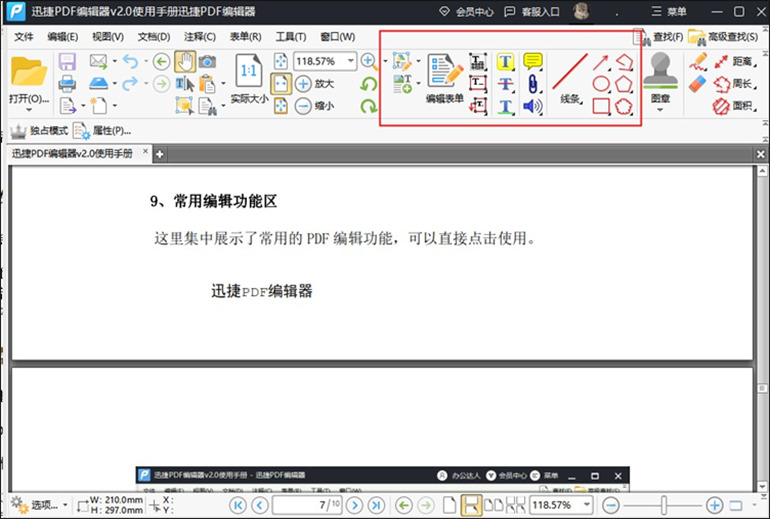
Task: Click the Fit Page icon beside zoom box
Action: pyautogui.click(x=280, y=61)
